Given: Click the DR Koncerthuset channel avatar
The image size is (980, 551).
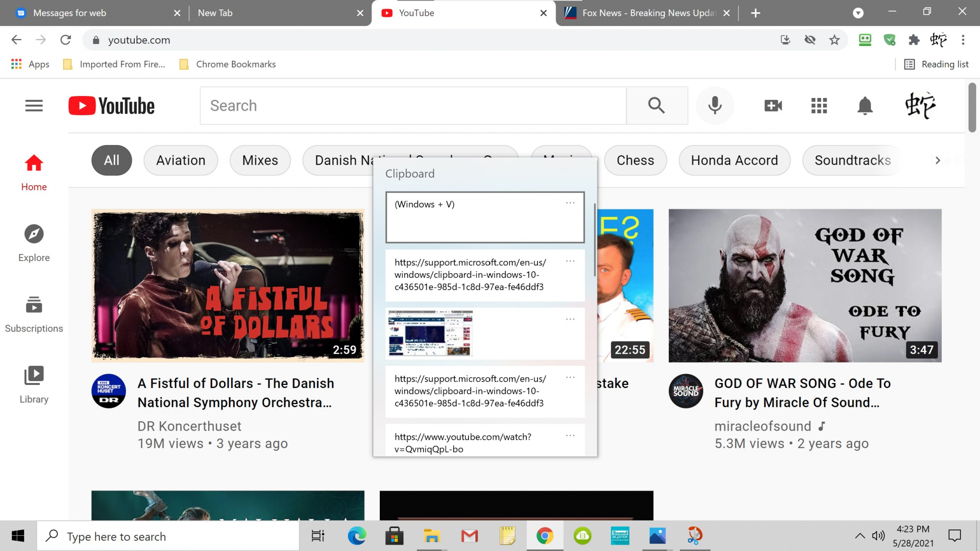Looking at the screenshot, I should 109,391.
